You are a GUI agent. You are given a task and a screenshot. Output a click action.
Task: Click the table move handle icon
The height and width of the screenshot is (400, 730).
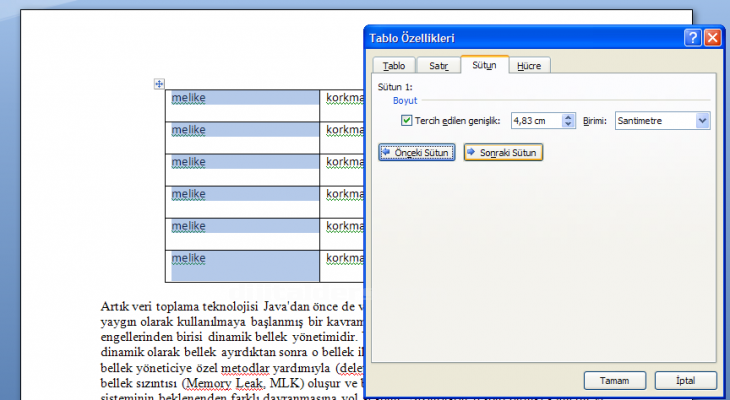(159, 84)
